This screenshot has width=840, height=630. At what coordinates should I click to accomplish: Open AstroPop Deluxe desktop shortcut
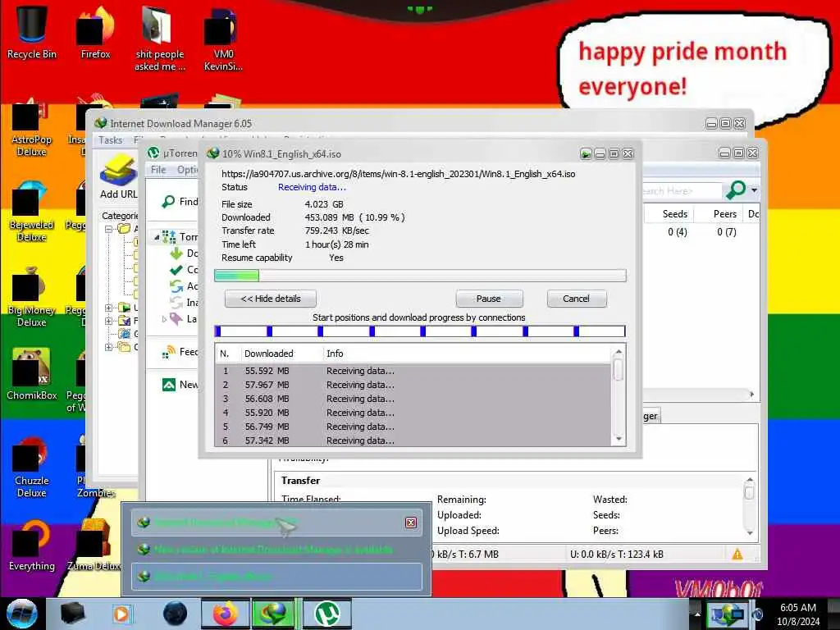[x=32, y=127]
